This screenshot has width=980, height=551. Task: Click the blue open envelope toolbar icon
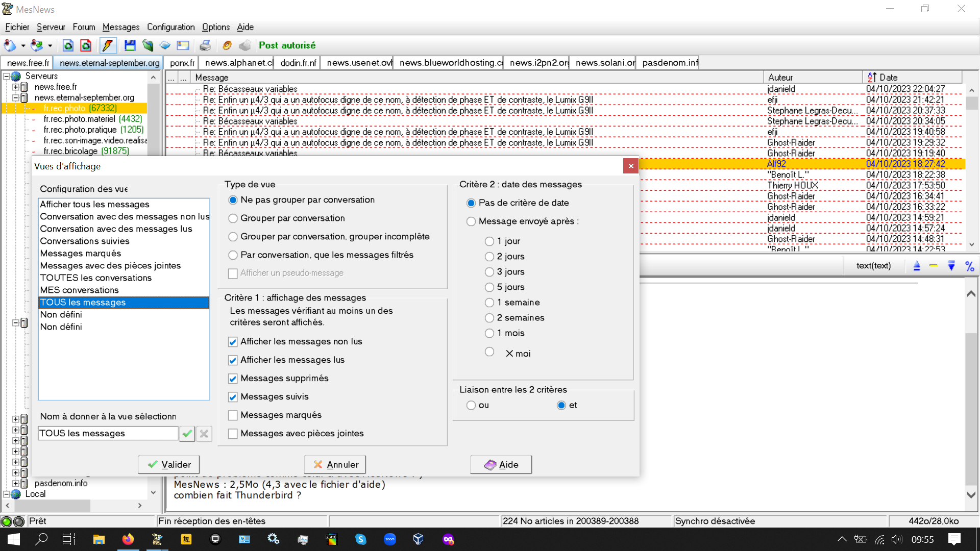(x=165, y=45)
